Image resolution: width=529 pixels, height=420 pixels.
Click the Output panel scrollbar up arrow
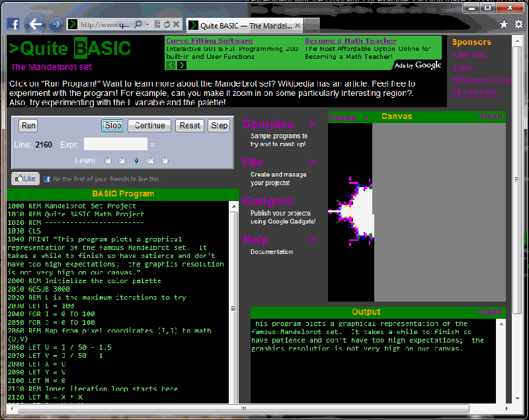pos(501,324)
